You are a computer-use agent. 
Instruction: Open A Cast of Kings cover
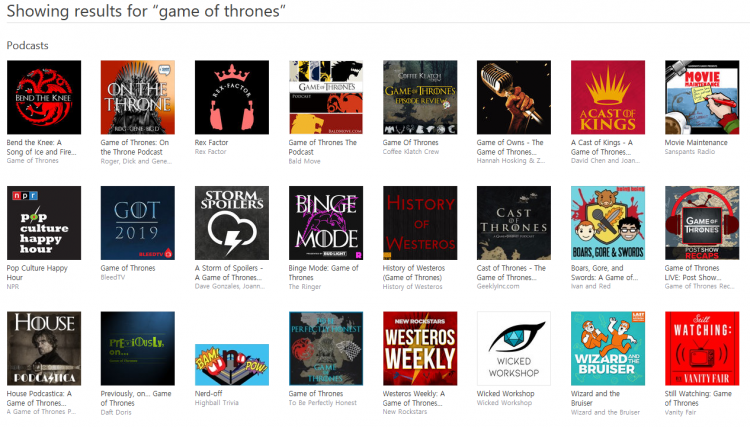click(608, 97)
